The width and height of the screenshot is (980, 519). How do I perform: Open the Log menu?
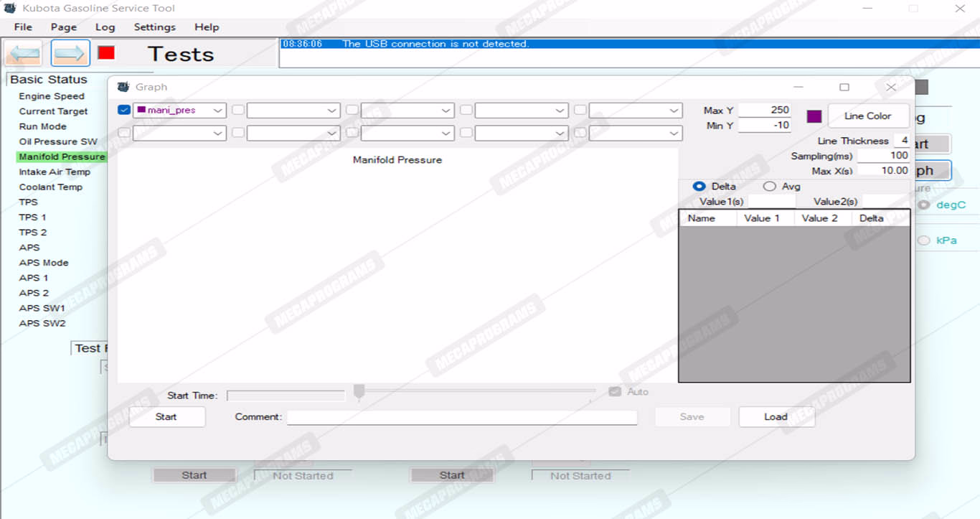tap(105, 27)
